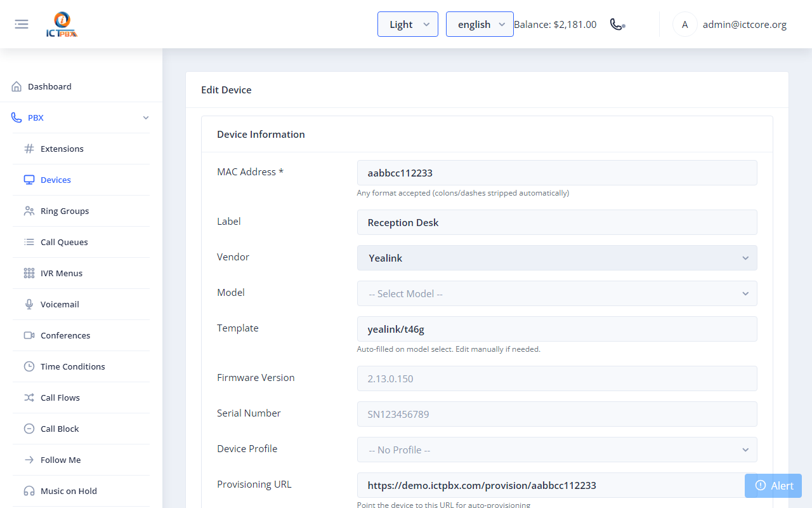Select the Devices menu label
This screenshot has width=812, height=508.
56,180
